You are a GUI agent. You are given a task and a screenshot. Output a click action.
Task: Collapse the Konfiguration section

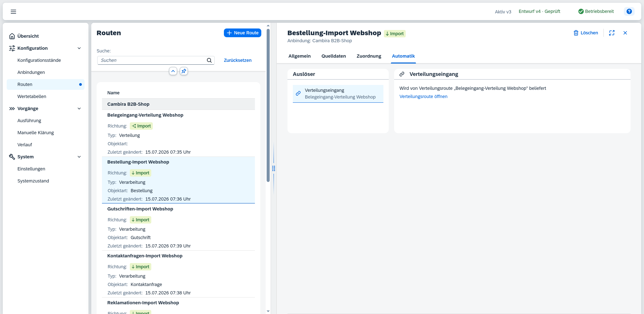pyautogui.click(x=79, y=48)
